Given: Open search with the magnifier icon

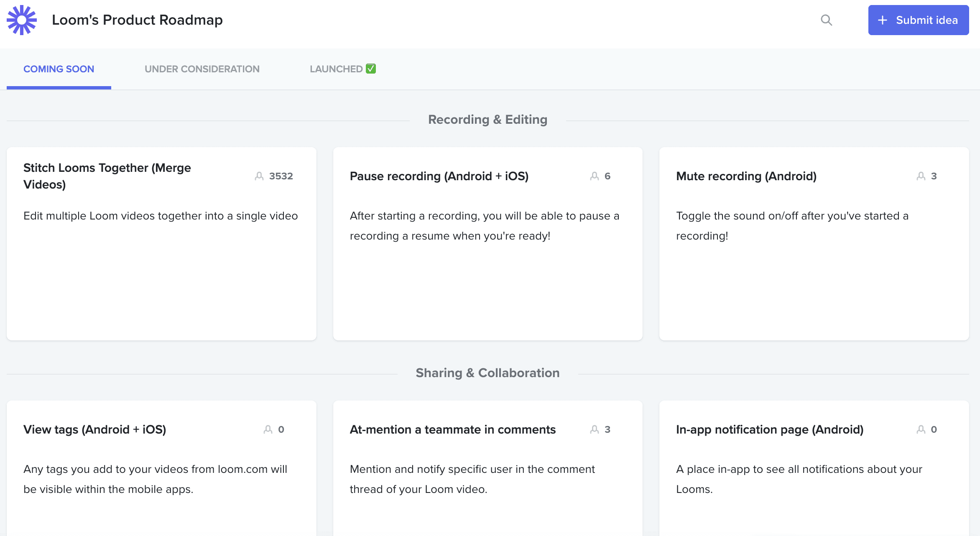Looking at the screenshot, I should click(x=826, y=20).
